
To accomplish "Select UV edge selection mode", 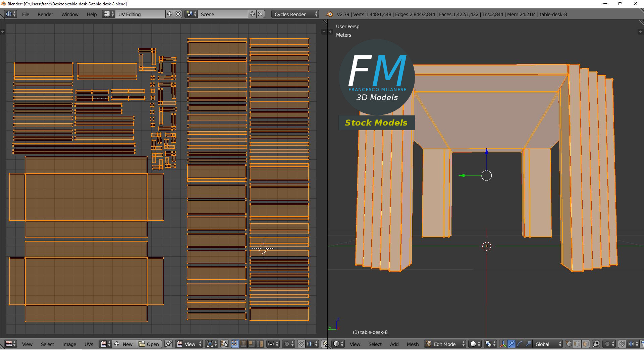I will (x=243, y=344).
